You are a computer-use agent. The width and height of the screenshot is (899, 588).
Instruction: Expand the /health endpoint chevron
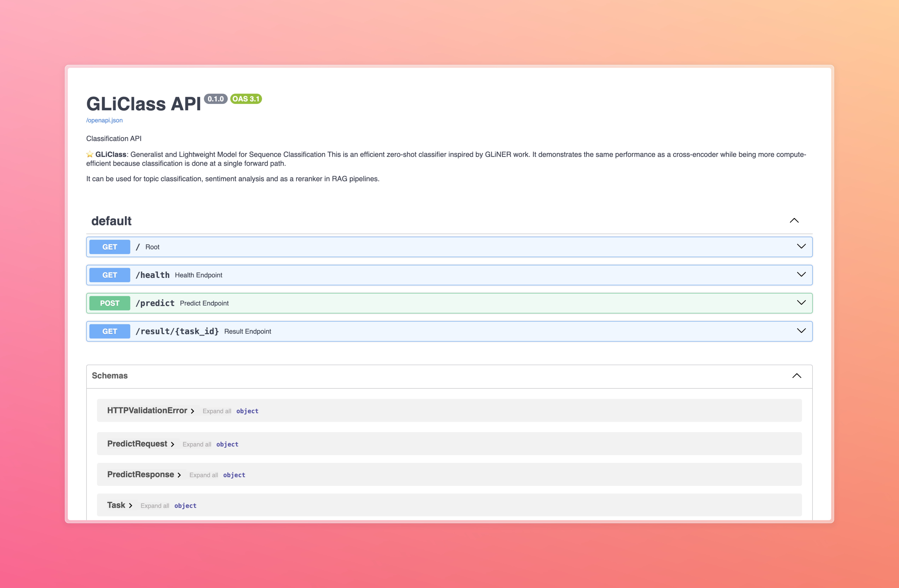coord(801,275)
